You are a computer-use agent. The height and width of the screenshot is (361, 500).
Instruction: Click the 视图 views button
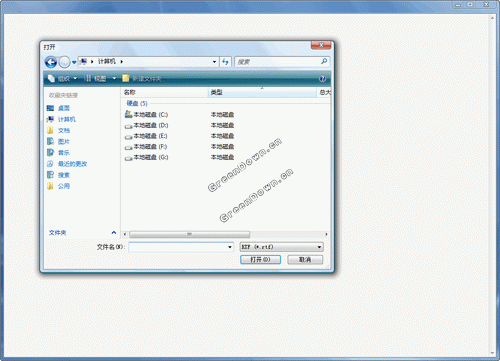[95, 79]
